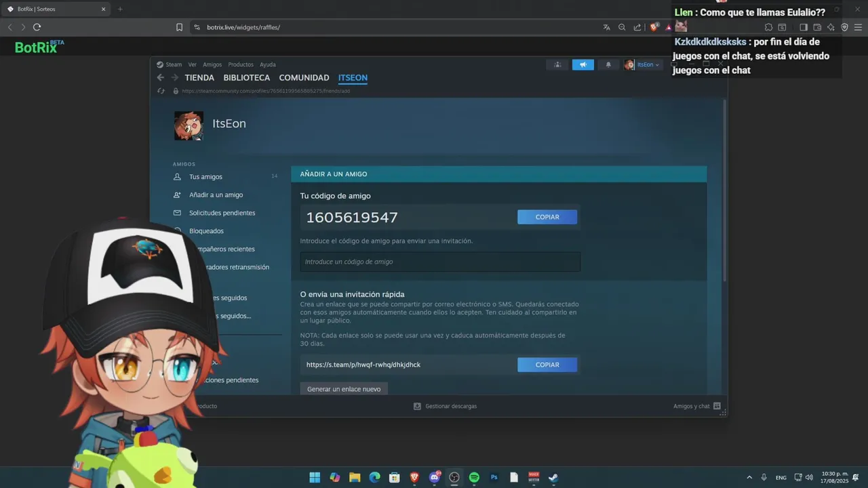The height and width of the screenshot is (488, 868).
Task: Open the ITSEON profile tab in Steam
Action: [x=353, y=78]
